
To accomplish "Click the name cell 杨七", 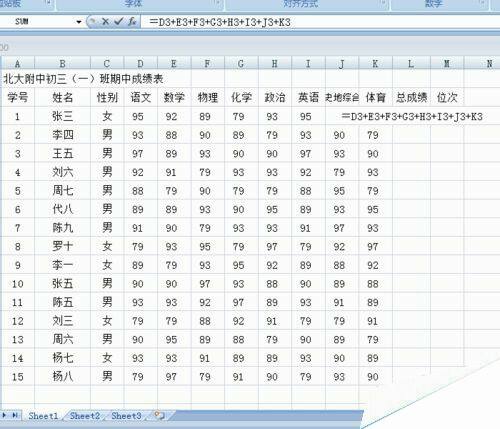I will 62,358.
